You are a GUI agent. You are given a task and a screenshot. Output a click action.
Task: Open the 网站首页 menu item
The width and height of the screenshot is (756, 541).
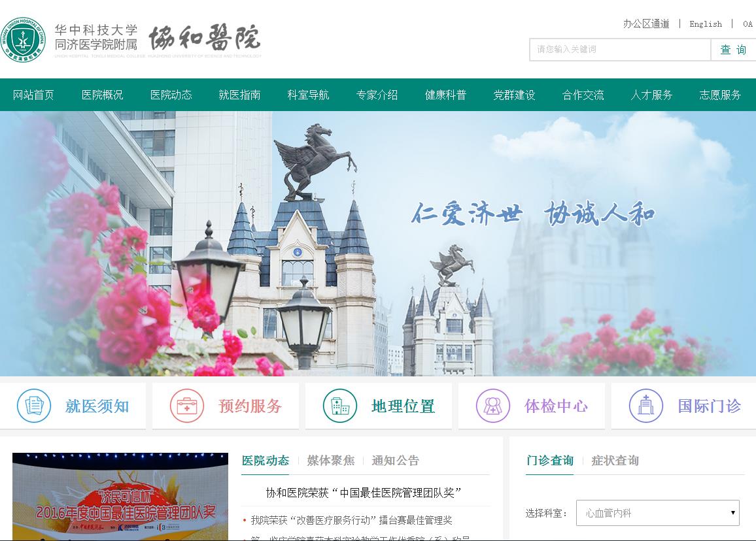33,95
